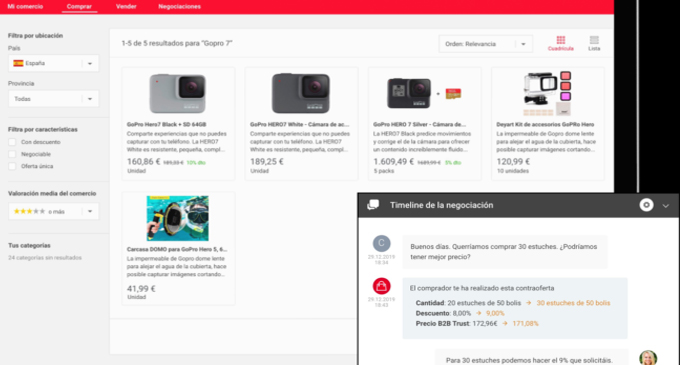Click the gray C avatar in timeline

pyautogui.click(x=382, y=243)
